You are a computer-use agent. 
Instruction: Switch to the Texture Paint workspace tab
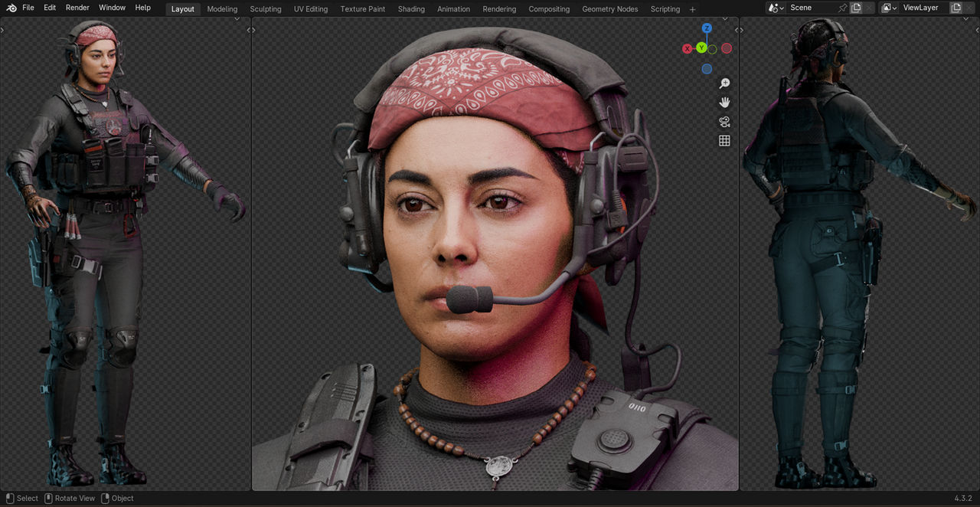click(x=363, y=9)
